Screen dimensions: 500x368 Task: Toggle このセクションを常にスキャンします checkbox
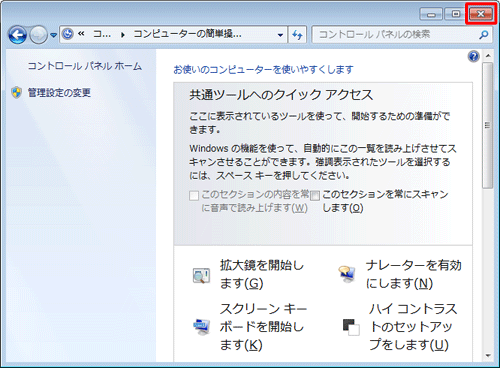coord(315,196)
